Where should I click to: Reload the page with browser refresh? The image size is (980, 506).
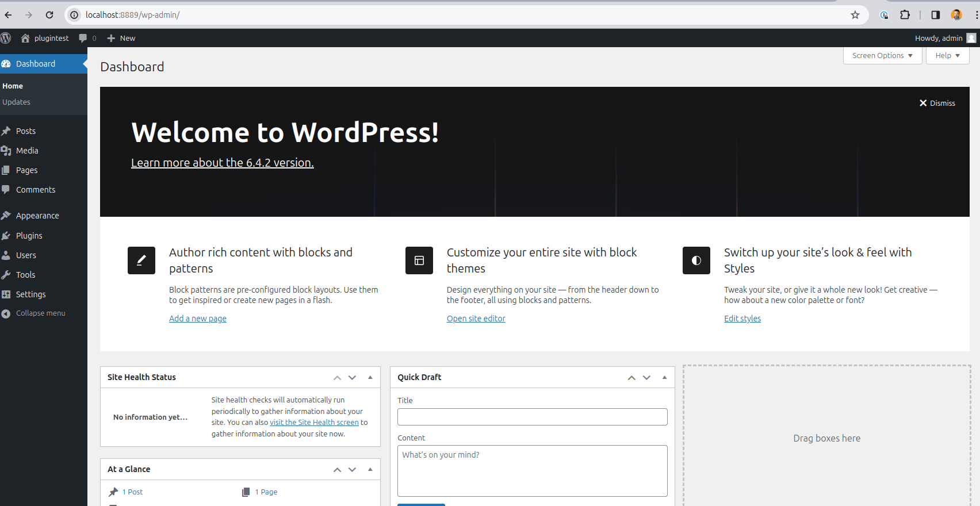[x=49, y=15]
